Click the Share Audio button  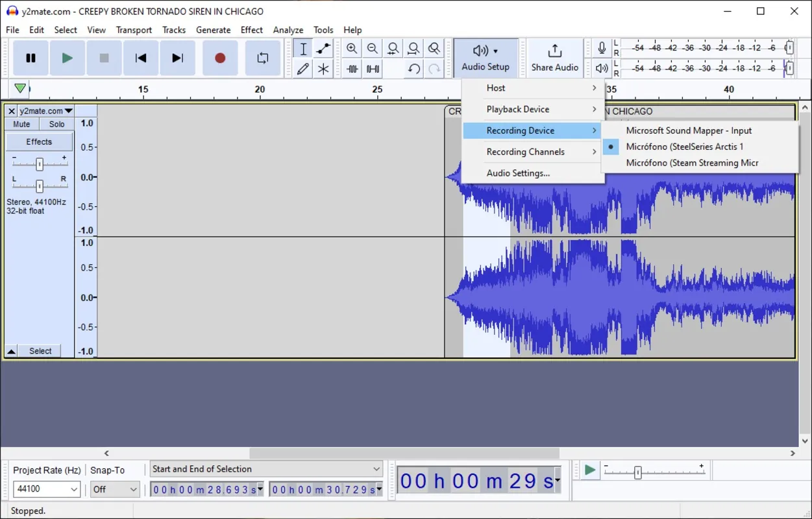pos(554,58)
